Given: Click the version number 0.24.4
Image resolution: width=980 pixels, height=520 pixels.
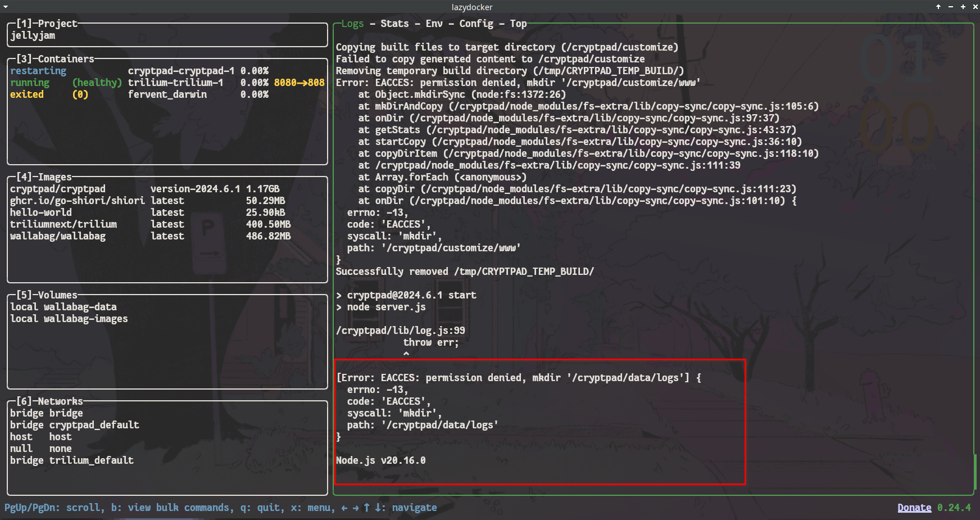Looking at the screenshot, I should pyautogui.click(x=954, y=508).
